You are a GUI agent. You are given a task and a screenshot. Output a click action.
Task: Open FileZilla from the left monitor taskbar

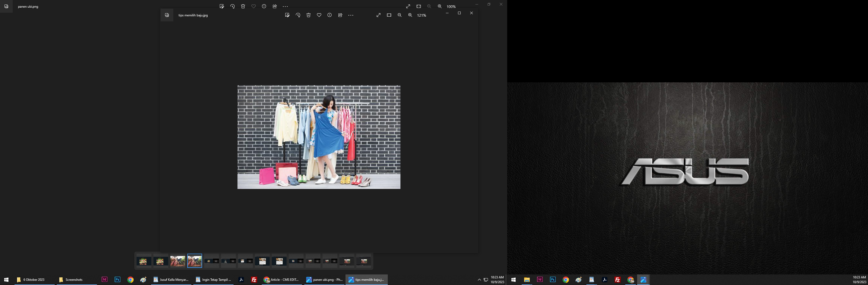[254, 280]
